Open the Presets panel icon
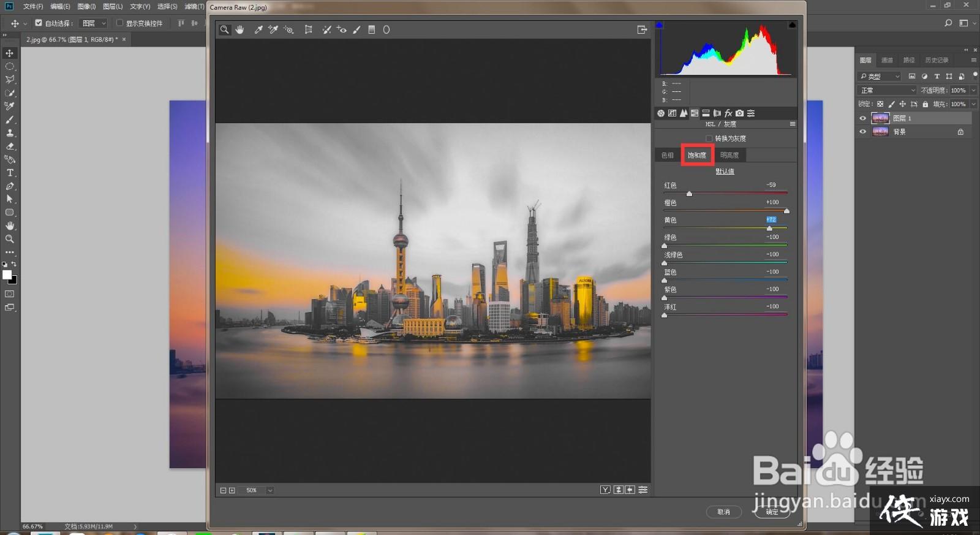Screen dimensions: 980x535 pos(751,113)
